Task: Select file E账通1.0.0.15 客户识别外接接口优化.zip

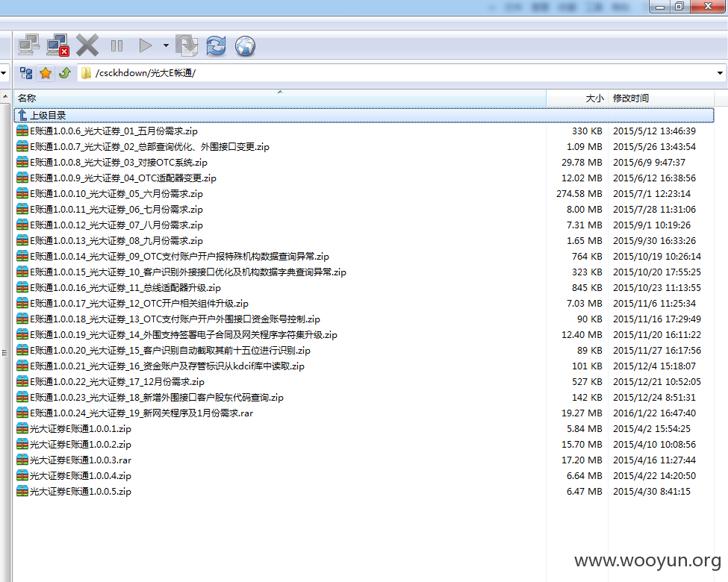Action: pyautogui.click(x=181, y=272)
